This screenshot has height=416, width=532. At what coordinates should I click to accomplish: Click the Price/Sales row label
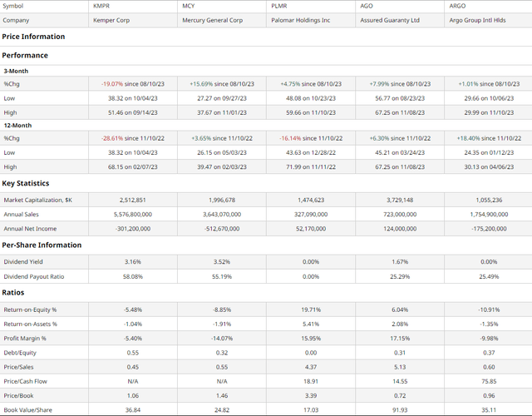point(18,367)
